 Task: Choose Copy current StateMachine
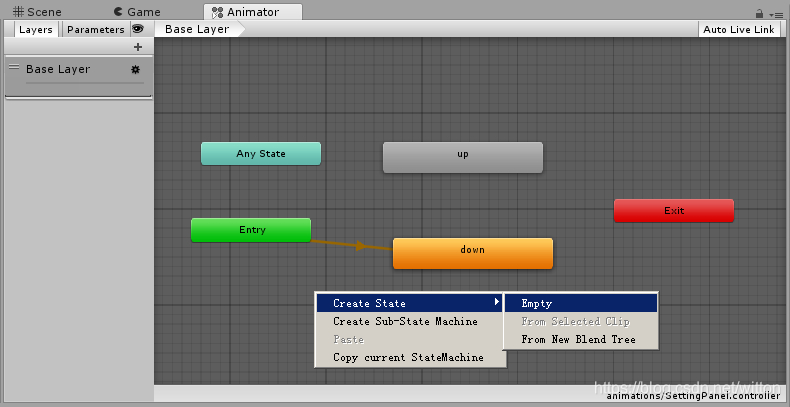click(408, 358)
